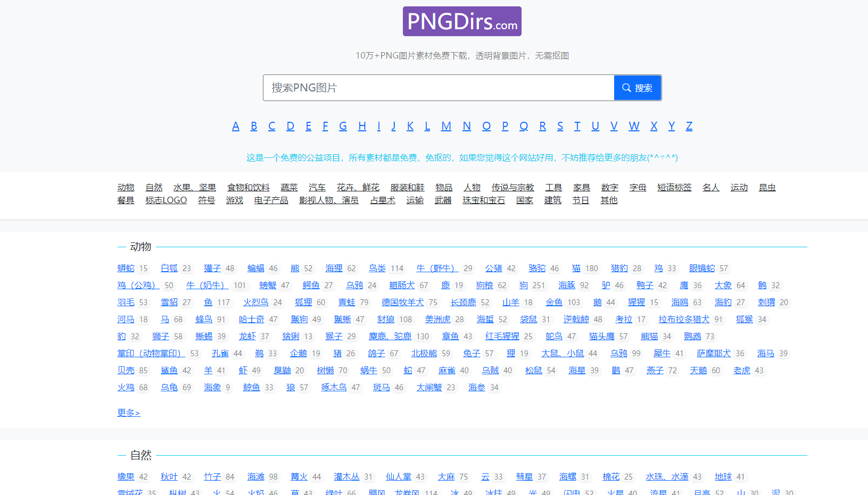868x495 pixels.
Task: Open the 其他 category link
Action: (609, 200)
